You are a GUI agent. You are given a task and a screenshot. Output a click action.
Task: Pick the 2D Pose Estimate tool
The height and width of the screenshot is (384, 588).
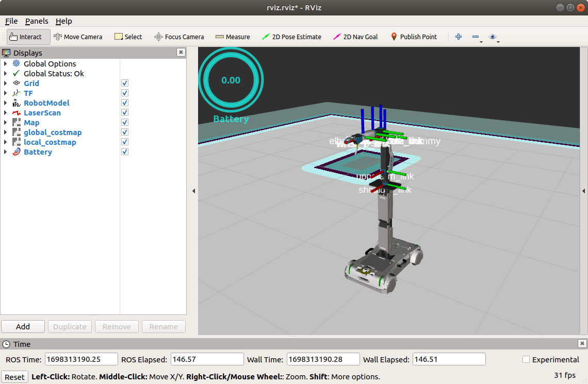tap(291, 37)
